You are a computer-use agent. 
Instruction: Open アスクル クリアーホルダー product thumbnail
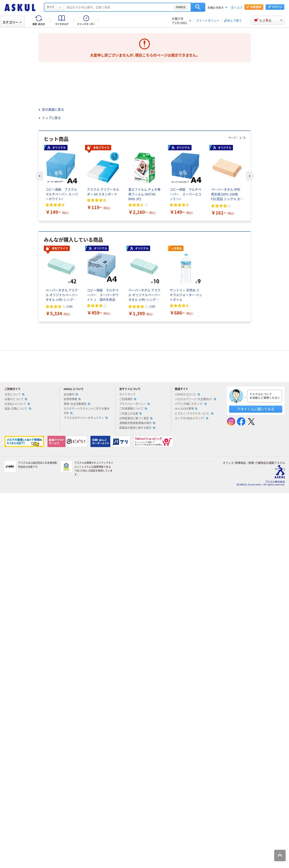tap(103, 167)
